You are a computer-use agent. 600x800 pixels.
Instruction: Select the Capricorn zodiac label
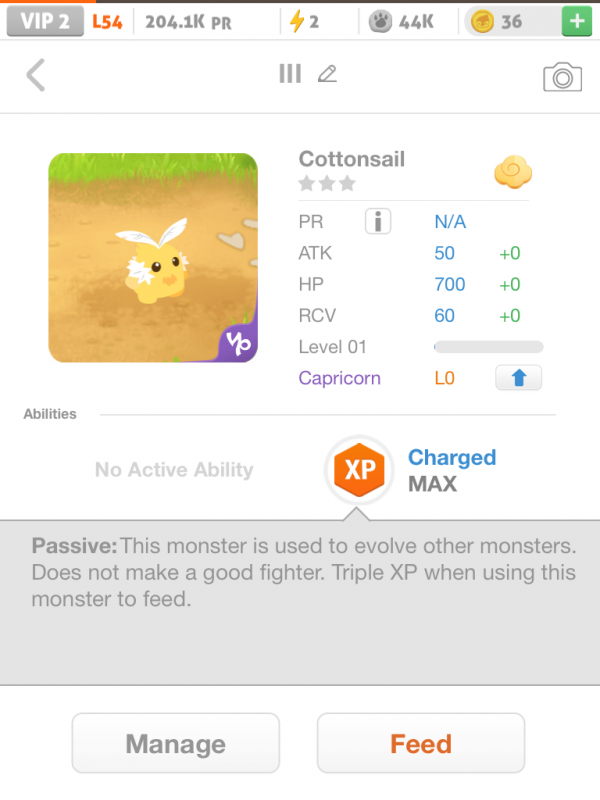tap(339, 379)
